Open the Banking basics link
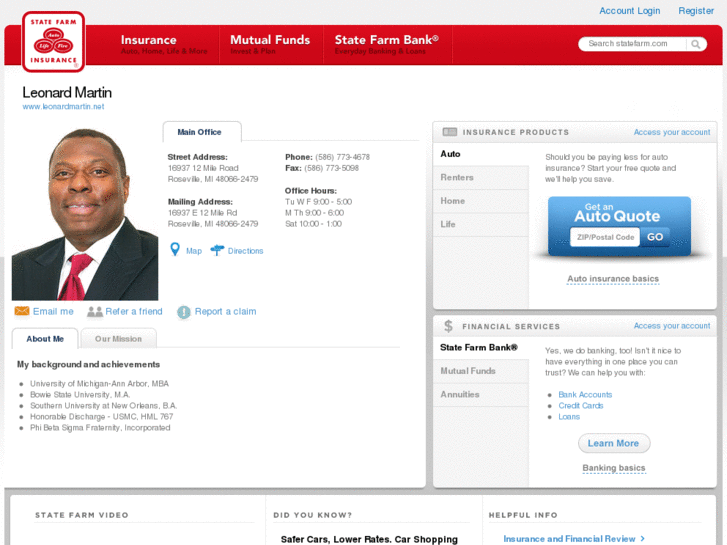 tap(613, 468)
